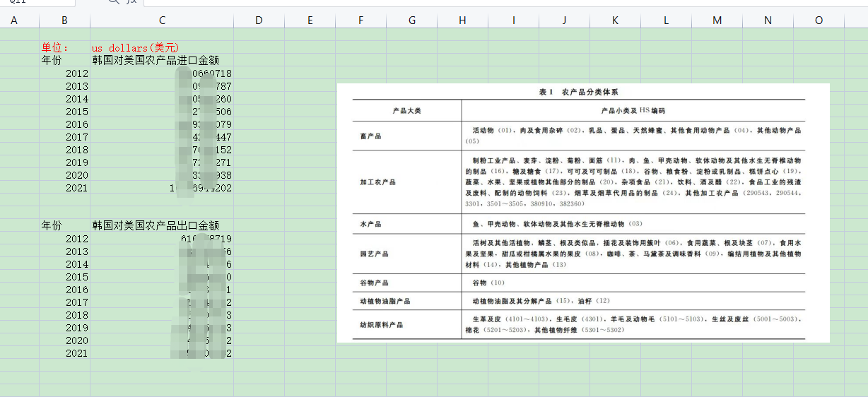
Task: Click the 园艺产品 row label in the picture
Action: click(x=374, y=253)
